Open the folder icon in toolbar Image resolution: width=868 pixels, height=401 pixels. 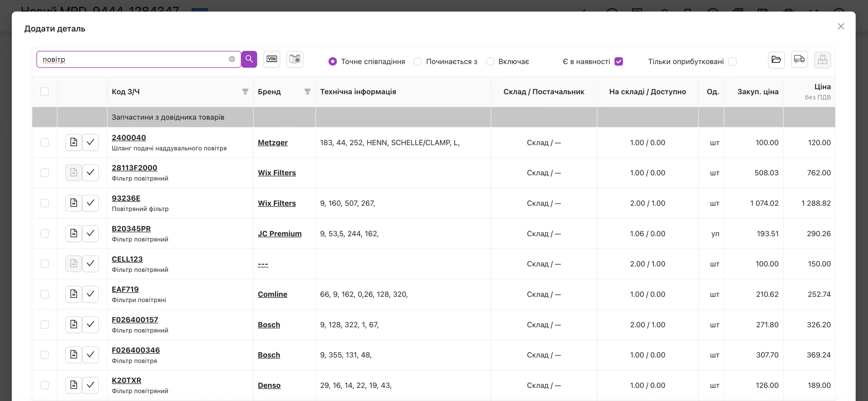[x=776, y=60]
